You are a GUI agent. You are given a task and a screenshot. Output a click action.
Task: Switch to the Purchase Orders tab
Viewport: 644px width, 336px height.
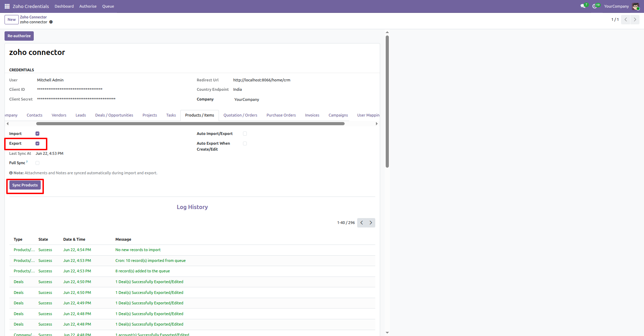click(281, 115)
